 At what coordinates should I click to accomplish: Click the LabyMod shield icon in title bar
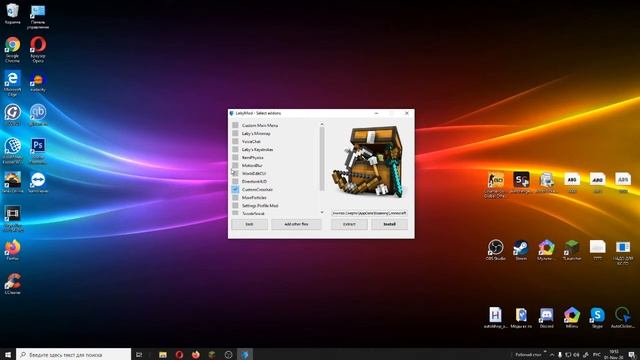pos(232,113)
